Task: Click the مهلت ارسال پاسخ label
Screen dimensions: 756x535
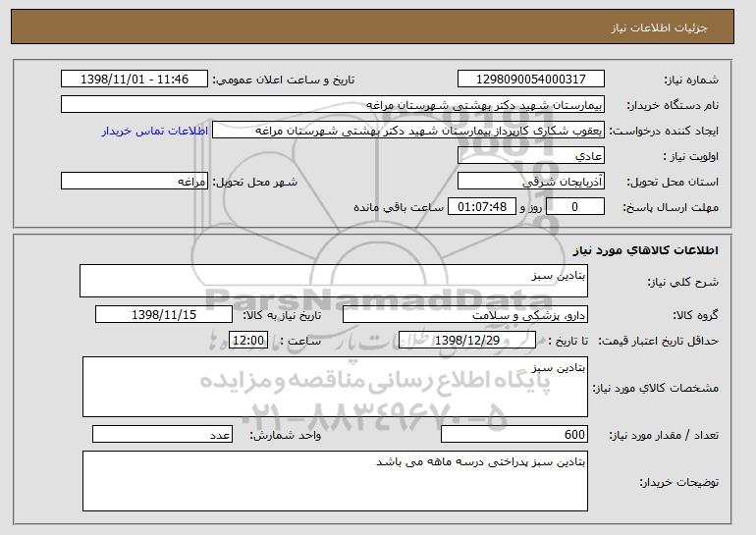Action: point(671,207)
